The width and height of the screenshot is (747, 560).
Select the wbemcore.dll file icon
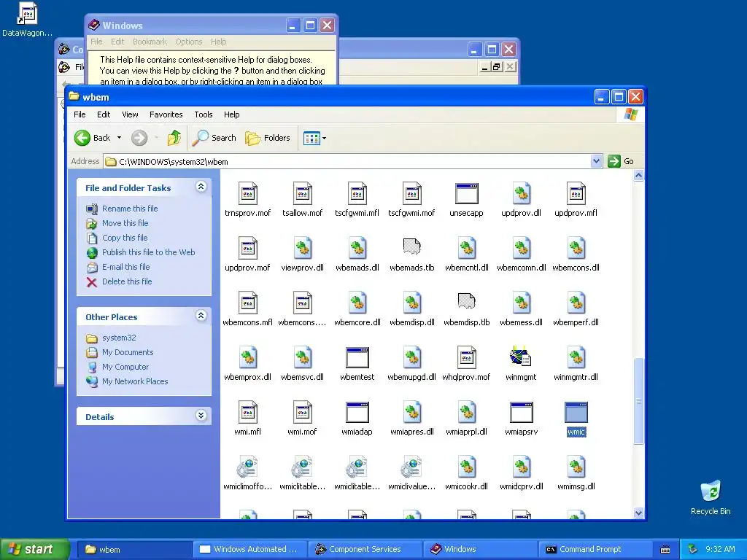tap(357, 303)
